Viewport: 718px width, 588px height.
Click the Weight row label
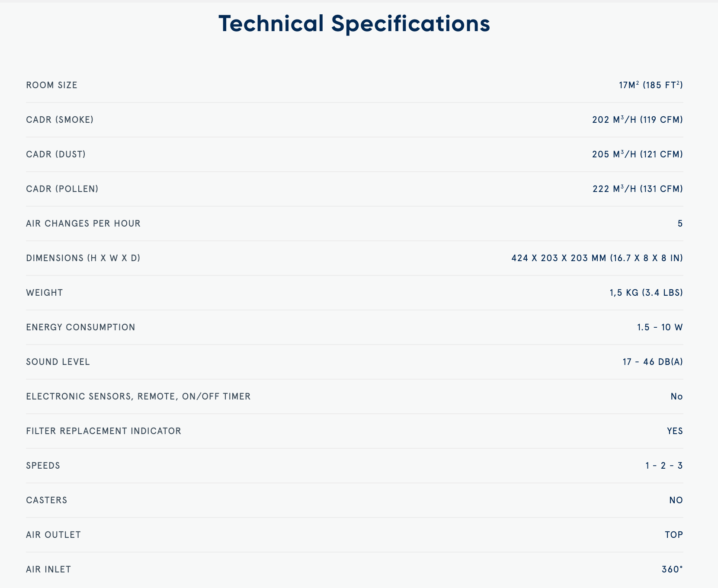pyautogui.click(x=44, y=293)
